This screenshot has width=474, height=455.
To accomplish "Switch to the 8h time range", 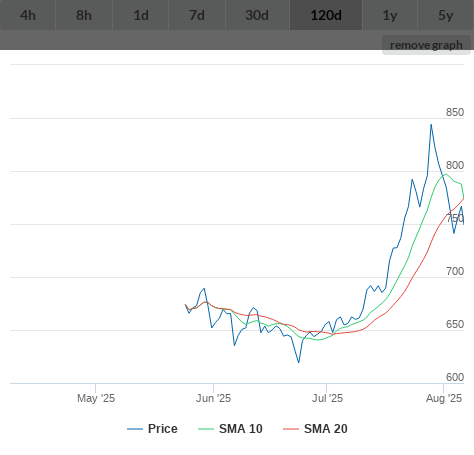I will pyautogui.click(x=84, y=15).
